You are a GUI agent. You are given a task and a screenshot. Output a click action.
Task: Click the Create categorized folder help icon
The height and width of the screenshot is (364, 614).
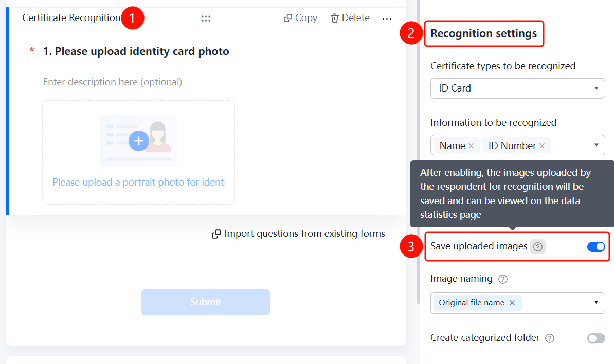[x=550, y=338]
